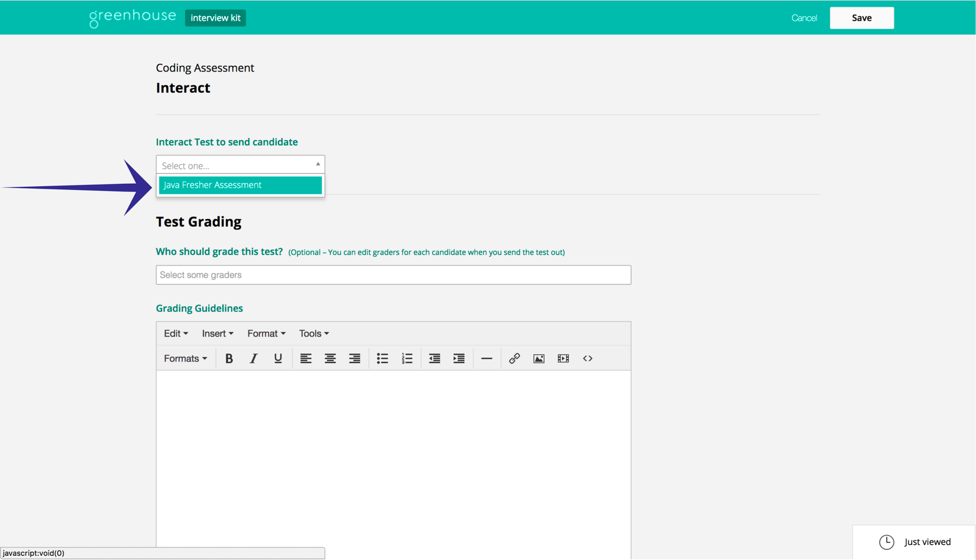The image size is (976, 560).
Task: Insert a video/media item
Action: click(x=563, y=358)
